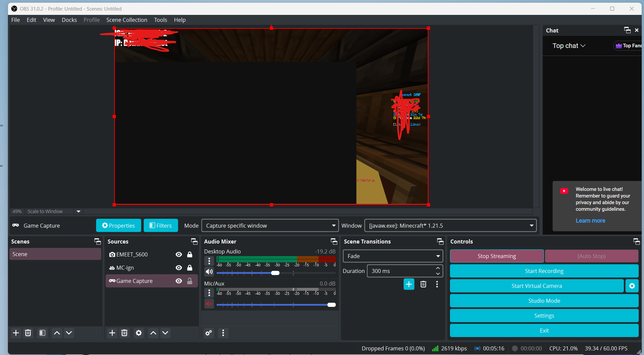Open the Window selection dropdown
The image size is (644, 355).
[450, 226]
